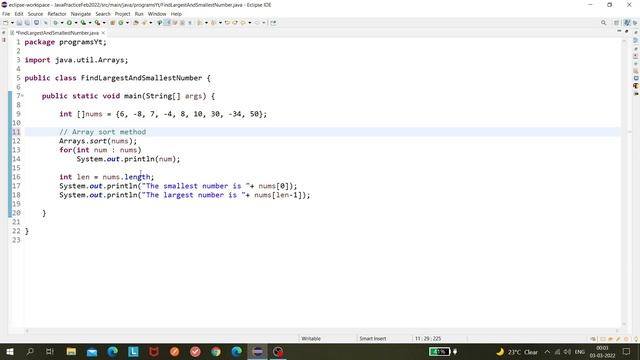The width and height of the screenshot is (640, 360).
Task: Open the Navigate menu
Action: click(81, 14)
